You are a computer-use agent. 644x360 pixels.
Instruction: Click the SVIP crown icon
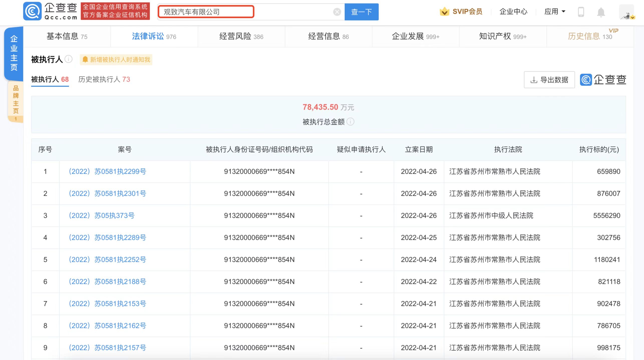pyautogui.click(x=444, y=12)
